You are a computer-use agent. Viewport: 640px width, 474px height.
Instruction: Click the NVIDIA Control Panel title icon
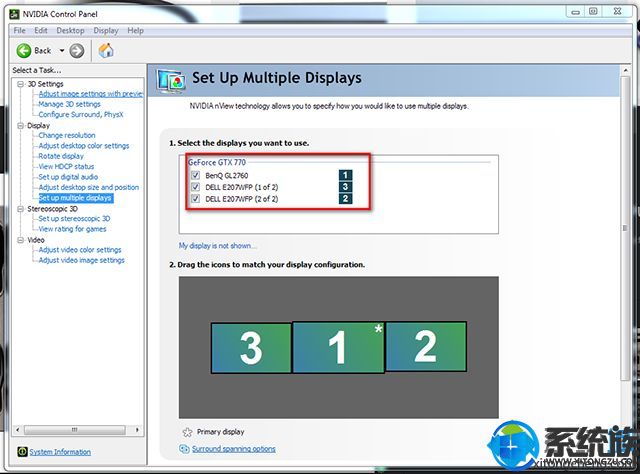[15, 14]
